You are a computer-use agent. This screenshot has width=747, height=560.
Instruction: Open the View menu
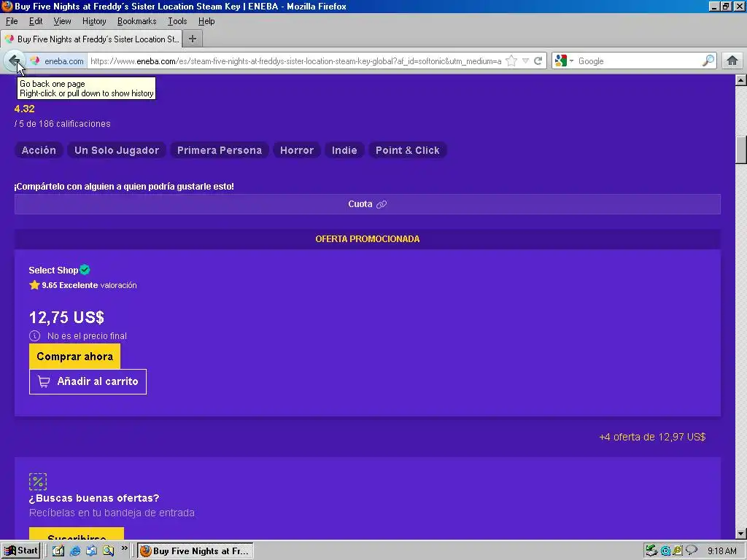62,21
